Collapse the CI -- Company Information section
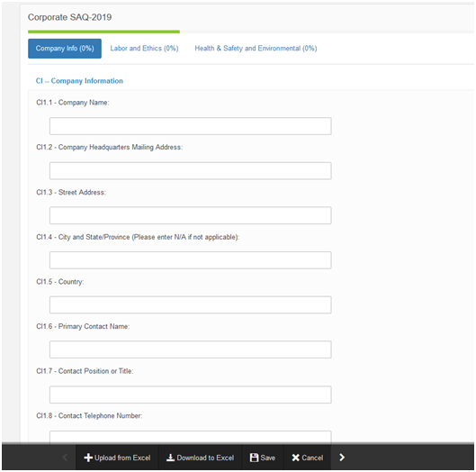The image size is (476, 472). pos(79,81)
